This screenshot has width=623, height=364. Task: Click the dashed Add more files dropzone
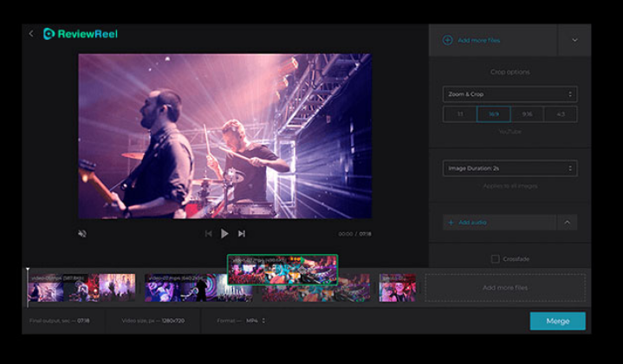[505, 288]
